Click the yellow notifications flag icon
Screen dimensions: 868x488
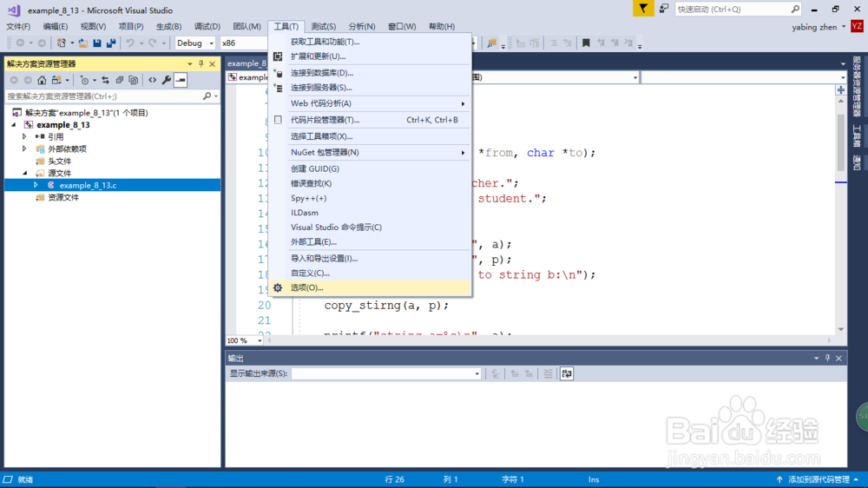pyautogui.click(x=643, y=9)
